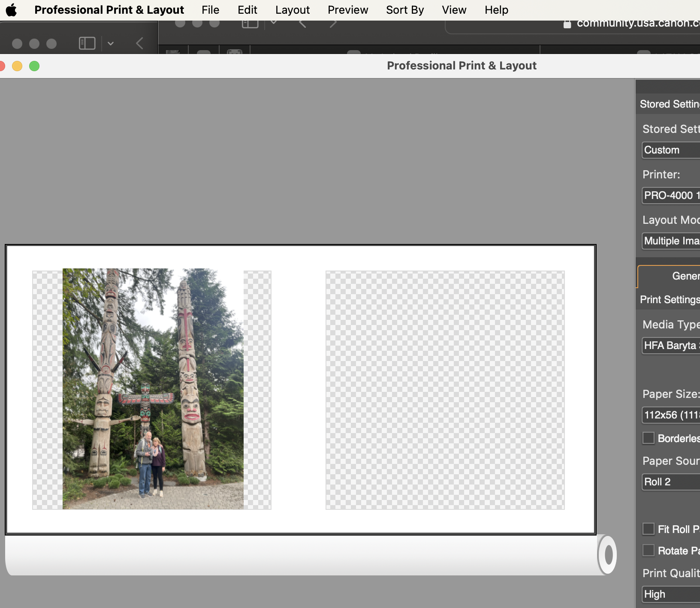This screenshot has width=700, height=608.
Task: Enable Fit Roll Paper option
Action: point(649,529)
